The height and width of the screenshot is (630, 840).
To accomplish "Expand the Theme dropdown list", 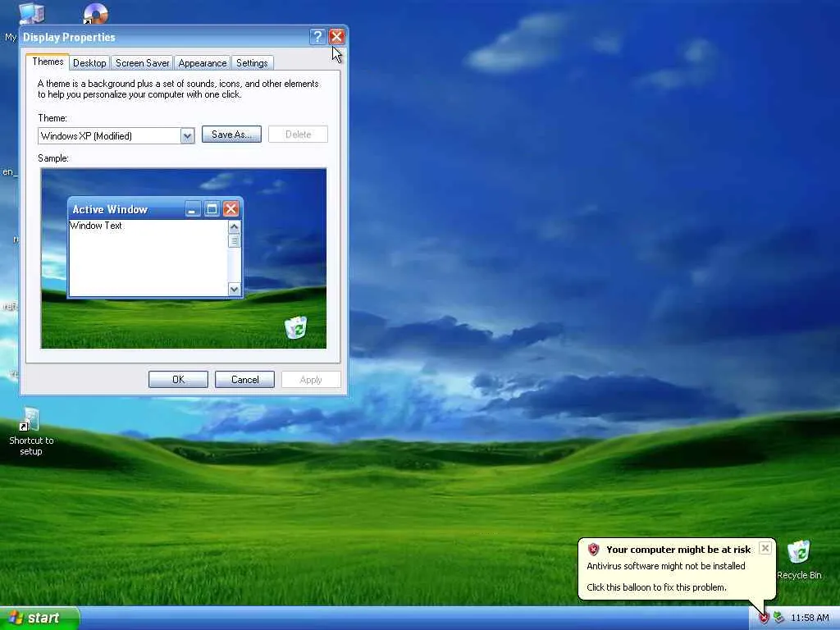I will click(187, 136).
